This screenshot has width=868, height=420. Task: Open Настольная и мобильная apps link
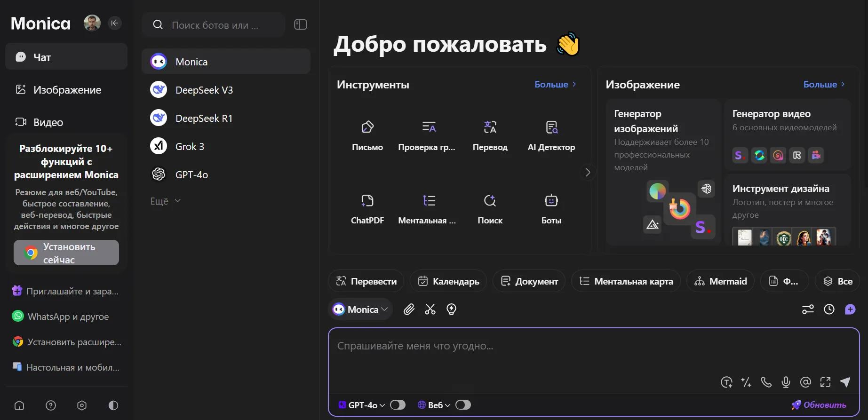click(66, 367)
